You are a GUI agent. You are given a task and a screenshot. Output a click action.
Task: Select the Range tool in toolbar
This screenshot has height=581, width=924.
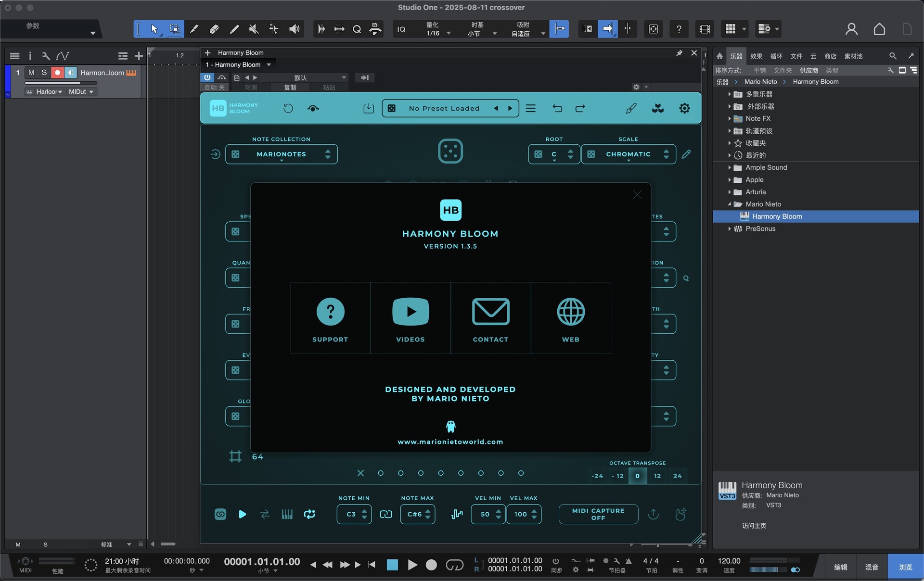(174, 29)
